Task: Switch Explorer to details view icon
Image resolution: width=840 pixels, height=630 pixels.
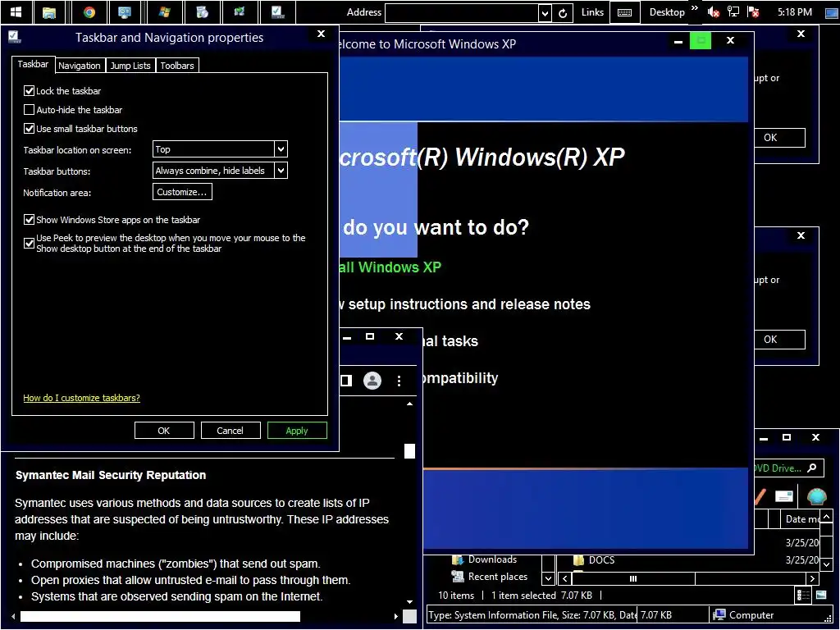Action: 803,595
